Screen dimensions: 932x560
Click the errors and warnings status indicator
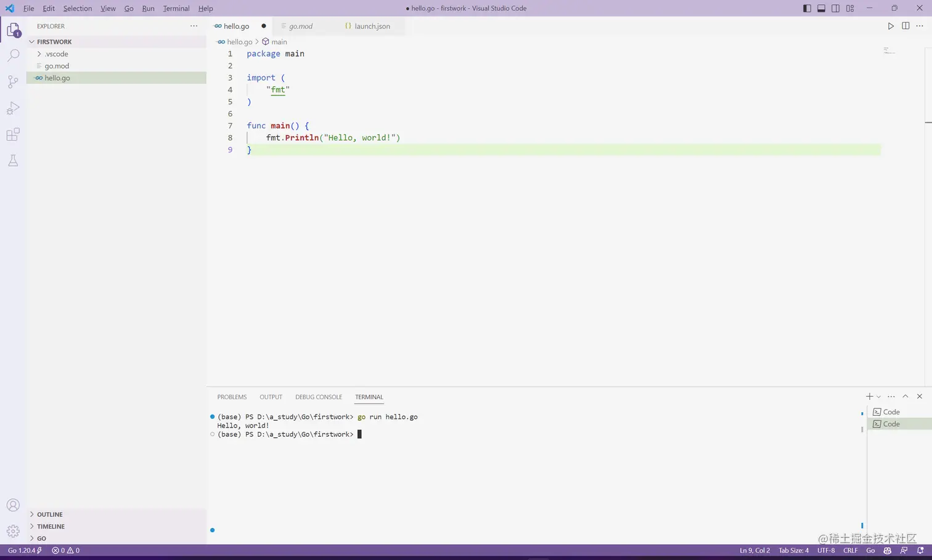pyautogui.click(x=65, y=550)
